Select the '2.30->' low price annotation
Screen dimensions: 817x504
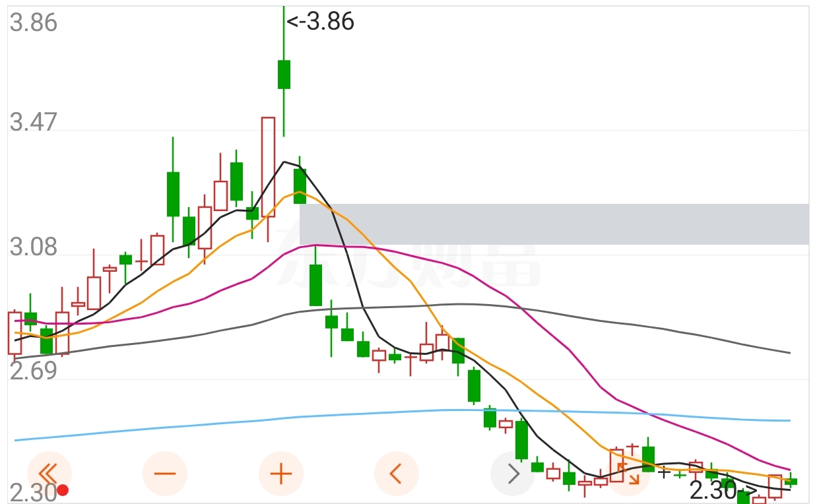point(723,491)
